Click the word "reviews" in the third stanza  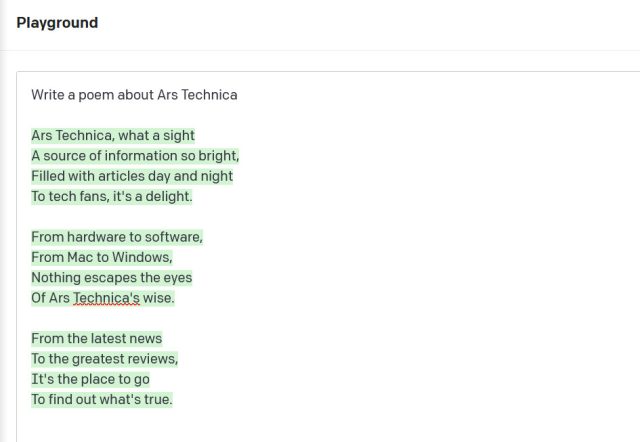pos(151,359)
